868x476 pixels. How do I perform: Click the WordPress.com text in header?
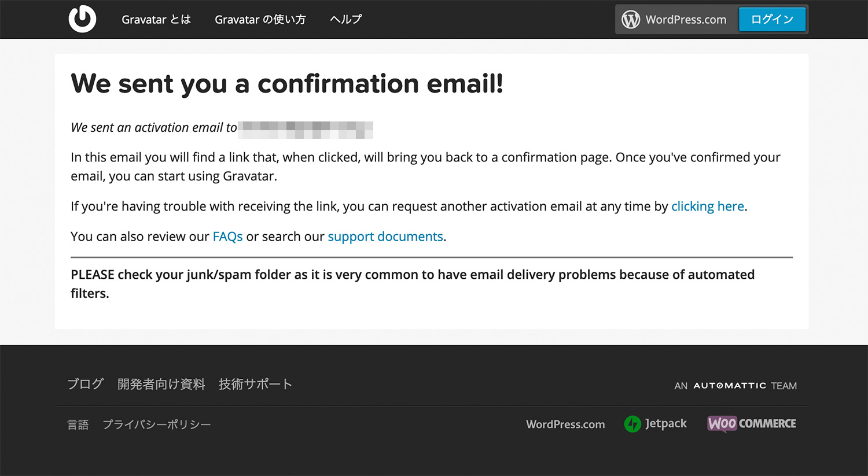(x=686, y=20)
